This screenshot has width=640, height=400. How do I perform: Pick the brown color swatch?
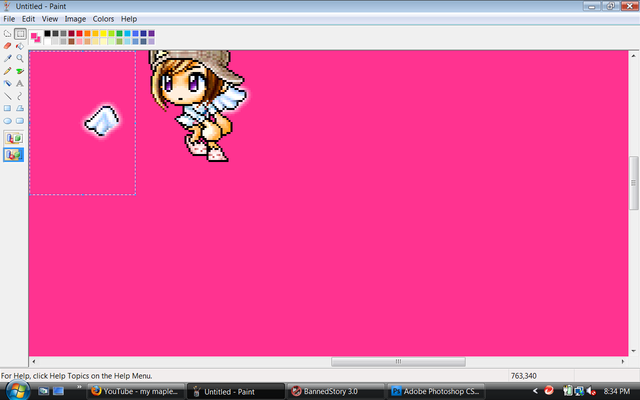click(71, 41)
